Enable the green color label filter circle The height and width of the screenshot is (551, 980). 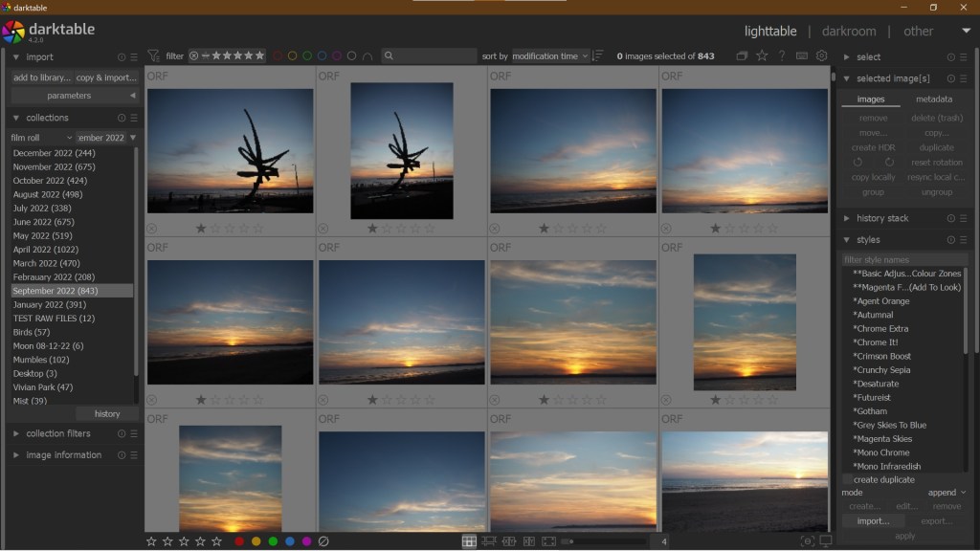(x=307, y=55)
